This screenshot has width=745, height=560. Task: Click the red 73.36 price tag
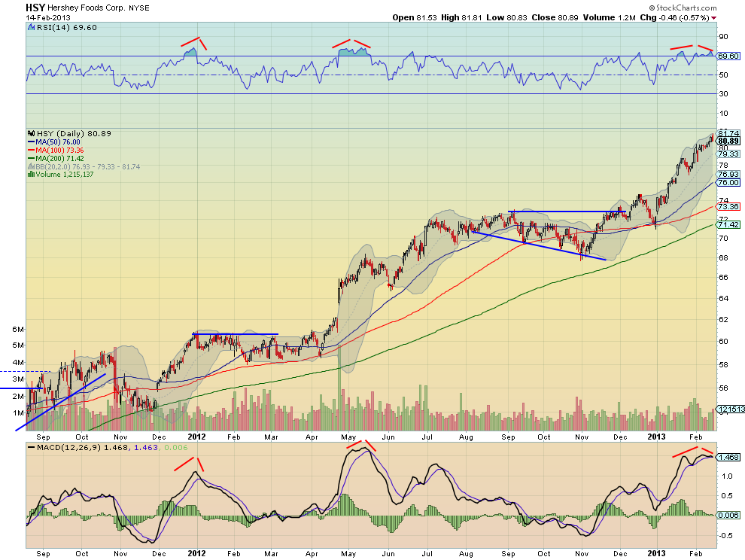coord(729,207)
